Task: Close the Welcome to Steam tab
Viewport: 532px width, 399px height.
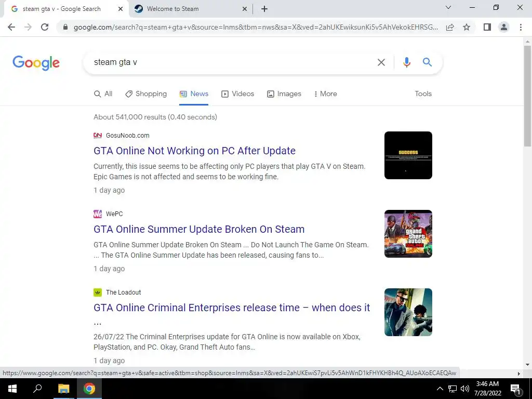Action: pyautogui.click(x=245, y=9)
